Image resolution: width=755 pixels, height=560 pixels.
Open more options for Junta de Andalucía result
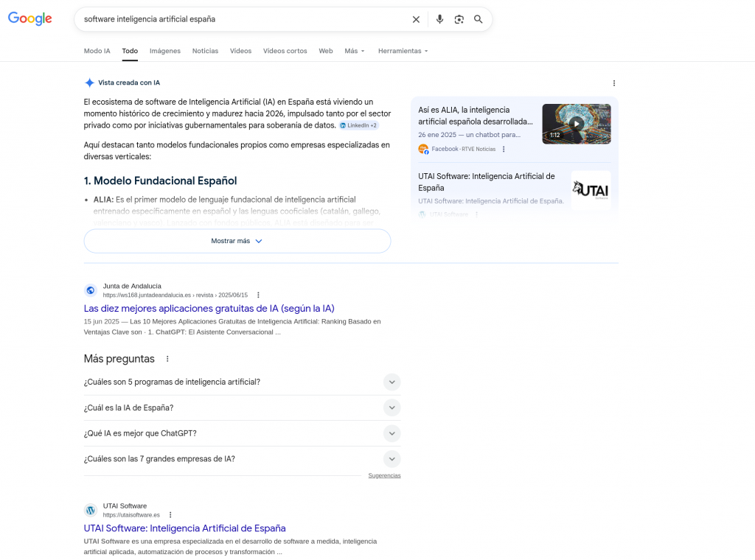tap(258, 295)
